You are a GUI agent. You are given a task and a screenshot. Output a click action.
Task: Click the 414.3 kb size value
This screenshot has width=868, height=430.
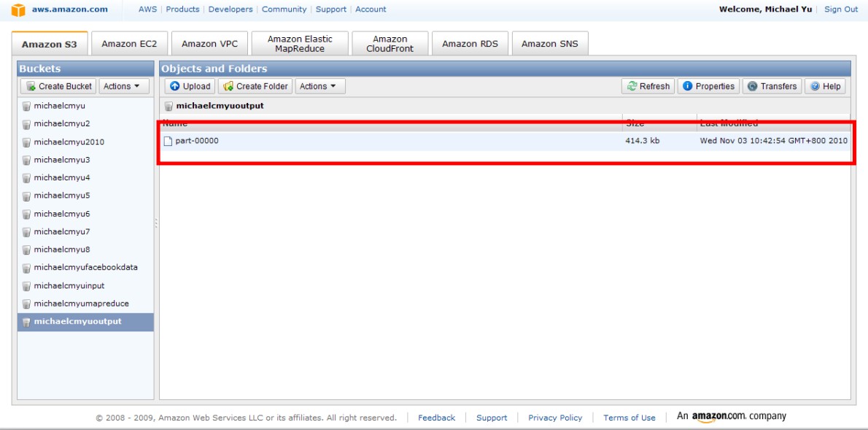642,142
